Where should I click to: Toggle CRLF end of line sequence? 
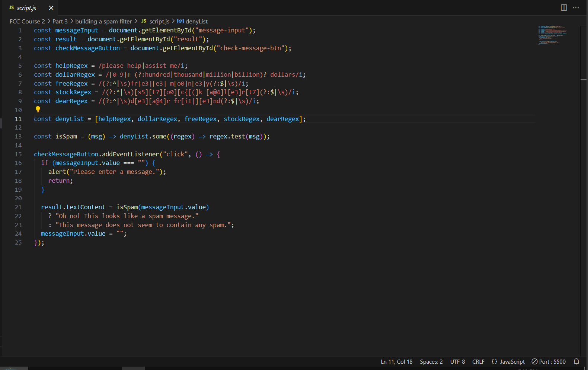[x=478, y=361]
